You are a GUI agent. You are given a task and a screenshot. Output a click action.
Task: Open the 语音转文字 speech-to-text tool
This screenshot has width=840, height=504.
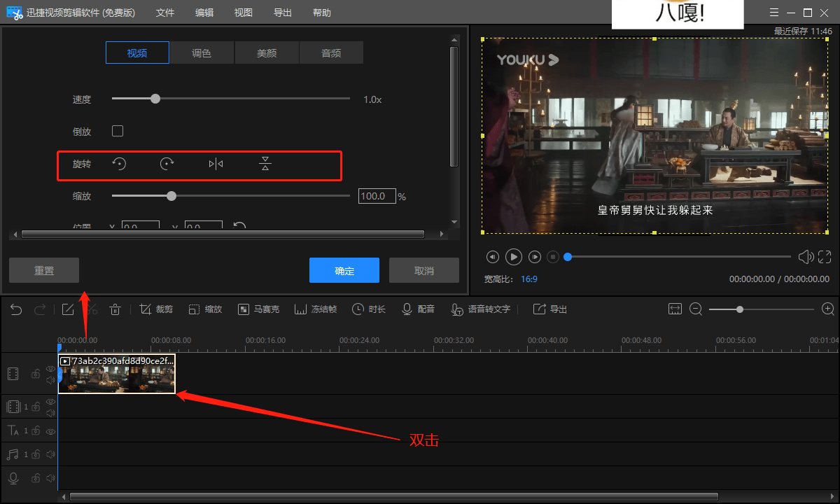[480, 309]
